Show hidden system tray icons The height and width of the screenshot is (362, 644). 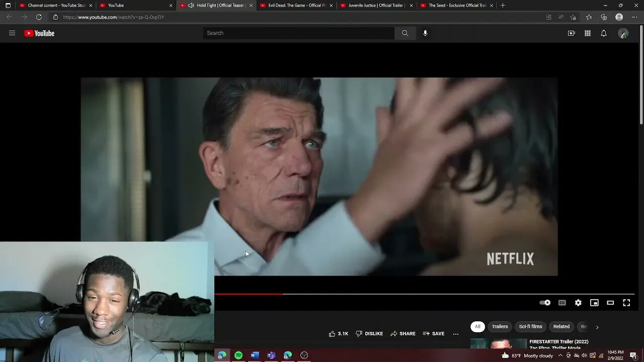tap(560, 355)
